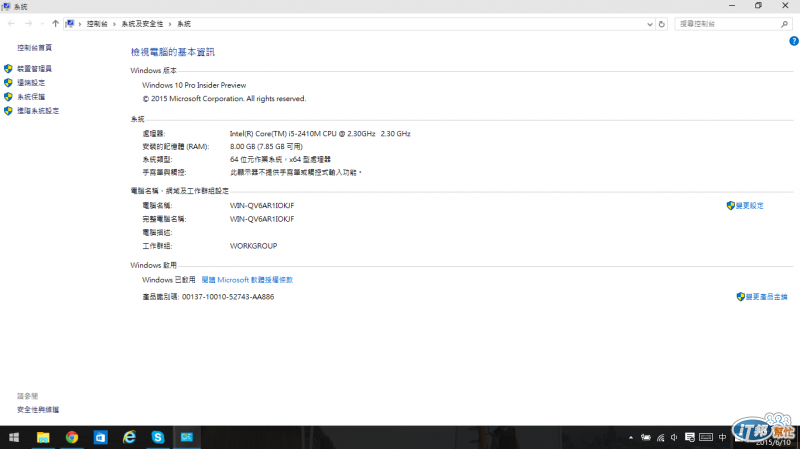Screen dimensions: 800x449
Task: Select WIN-QV6AR1IOKJF in 電腦名稱 row
Action: (262, 206)
